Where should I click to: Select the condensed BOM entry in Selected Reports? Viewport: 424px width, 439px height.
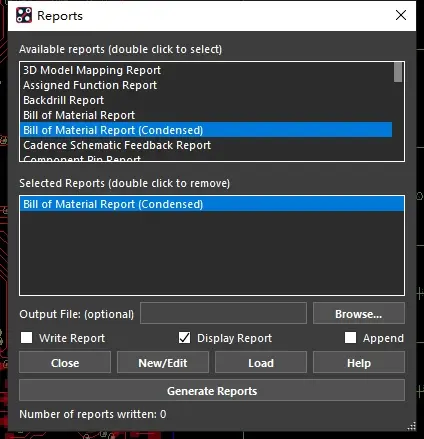tap(212, 204)
